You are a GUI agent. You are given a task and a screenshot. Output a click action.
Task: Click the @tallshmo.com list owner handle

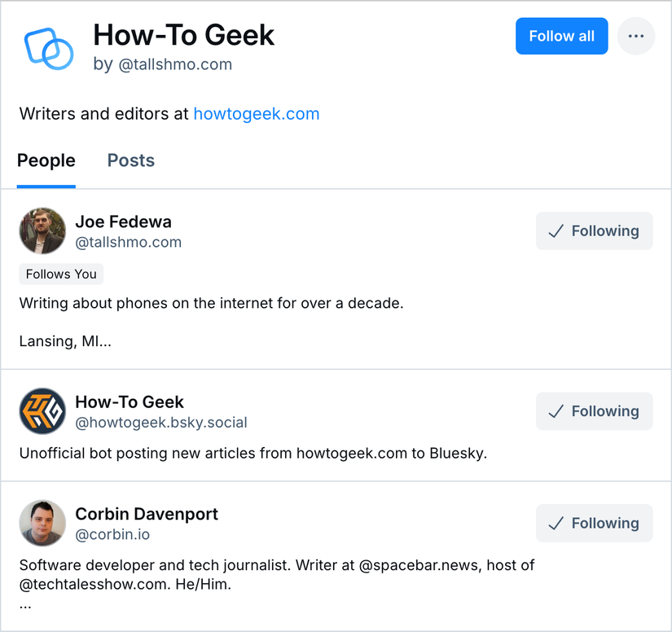click(176, 64)
